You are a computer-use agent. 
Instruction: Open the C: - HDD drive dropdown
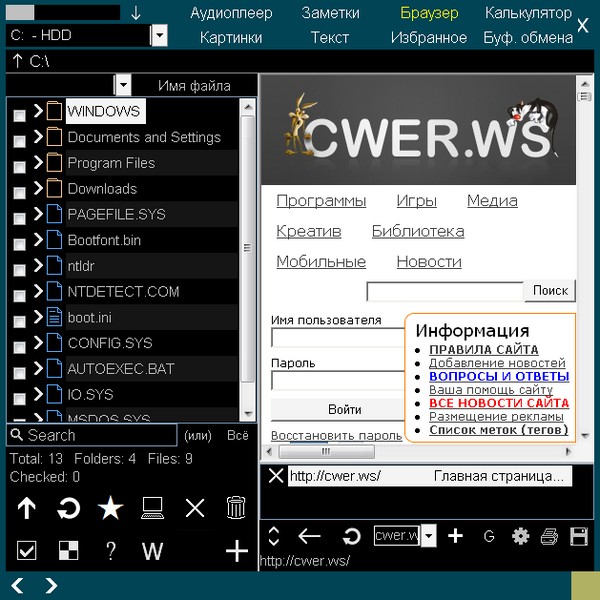tap(159, 36)
